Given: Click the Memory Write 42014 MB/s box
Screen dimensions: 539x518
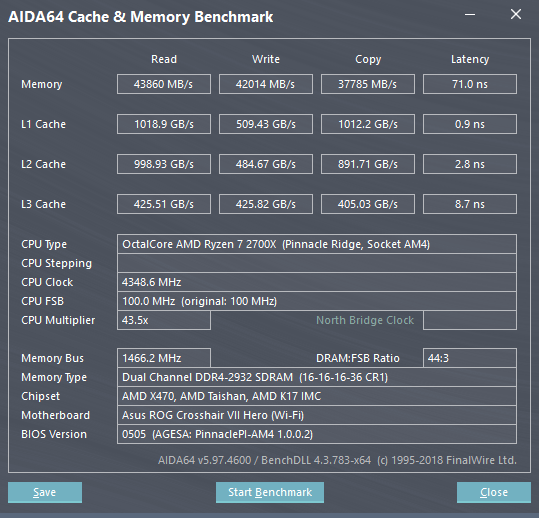Looking at the screenshot, I should pyautogui.click(x=266, y=84).
